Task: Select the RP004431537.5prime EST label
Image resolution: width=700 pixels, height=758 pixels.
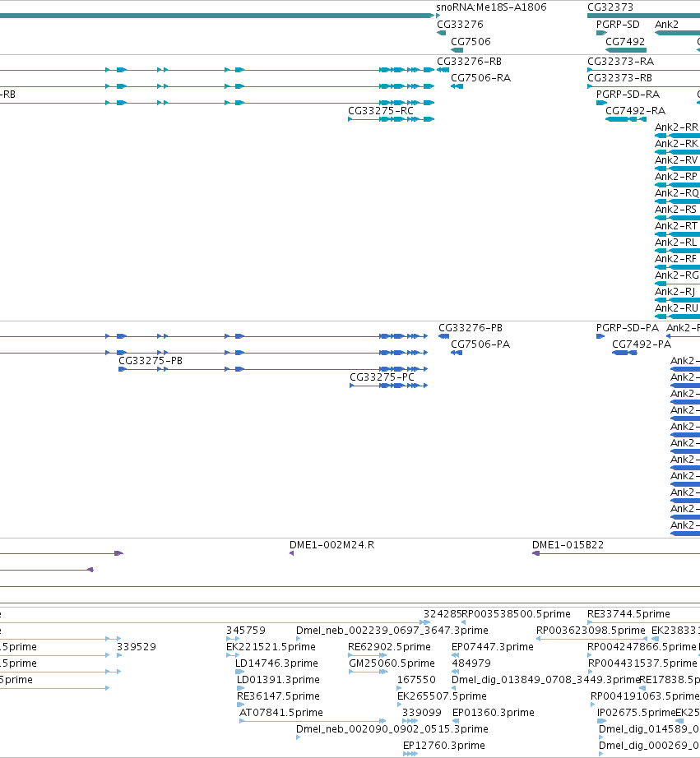Action: [642, 663]
